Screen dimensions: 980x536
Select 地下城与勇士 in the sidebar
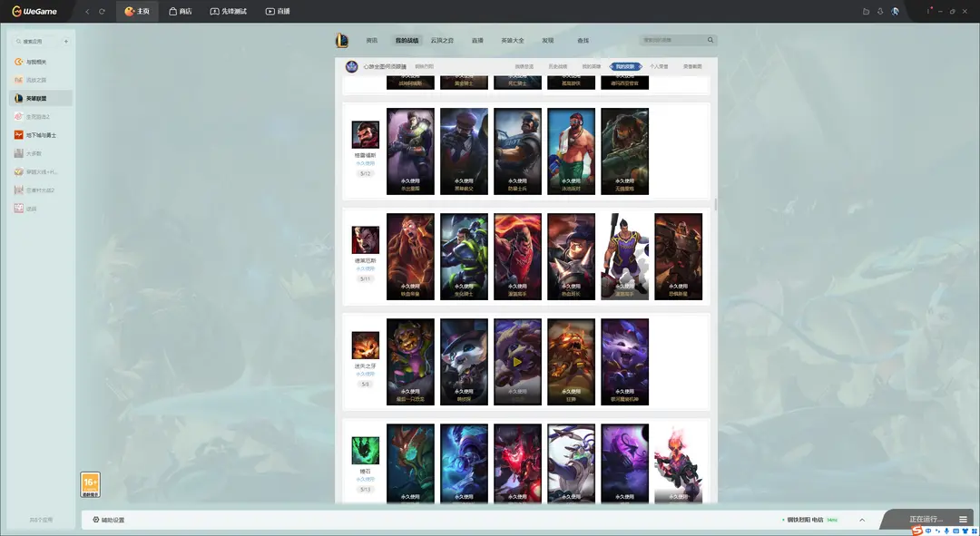(x=41, y=135)
